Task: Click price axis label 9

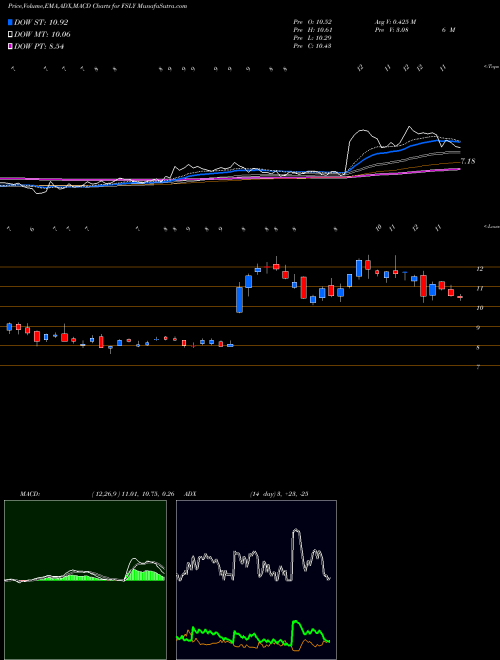Action: (x=478, y=328)
